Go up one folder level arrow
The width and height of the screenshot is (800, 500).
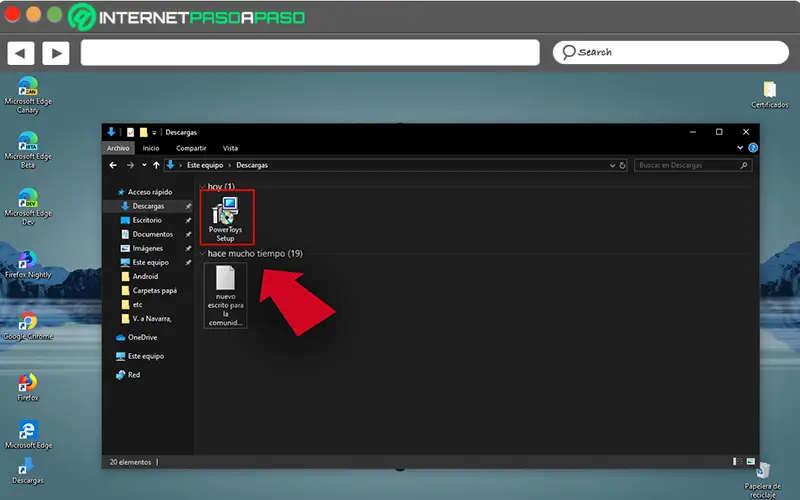tap(156, 165)
